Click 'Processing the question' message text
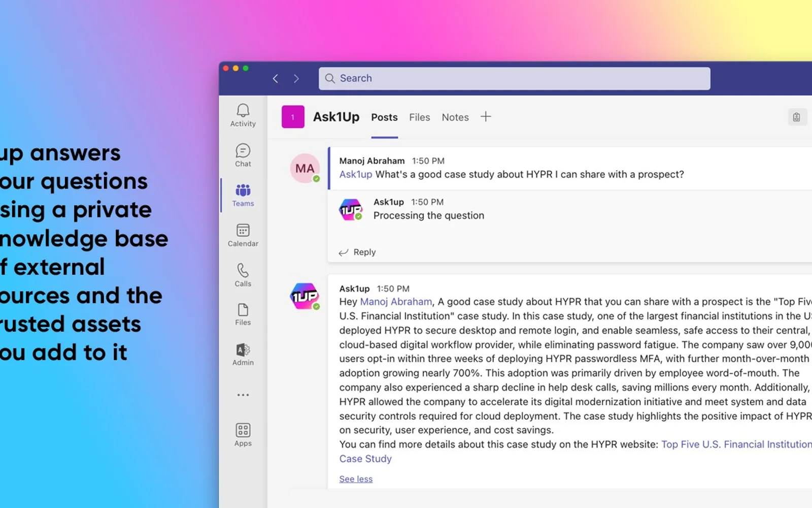This screenshot has height=508, width=812. [428, 215]
